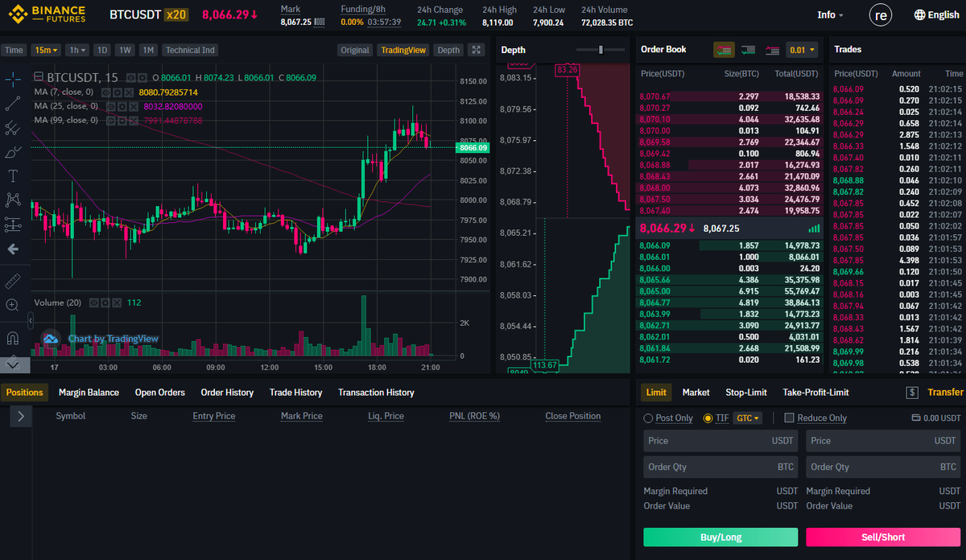Viewport: 966px width, 560px height.
Task: Hide the MA 25 indicator
Action: coord(110,106)
